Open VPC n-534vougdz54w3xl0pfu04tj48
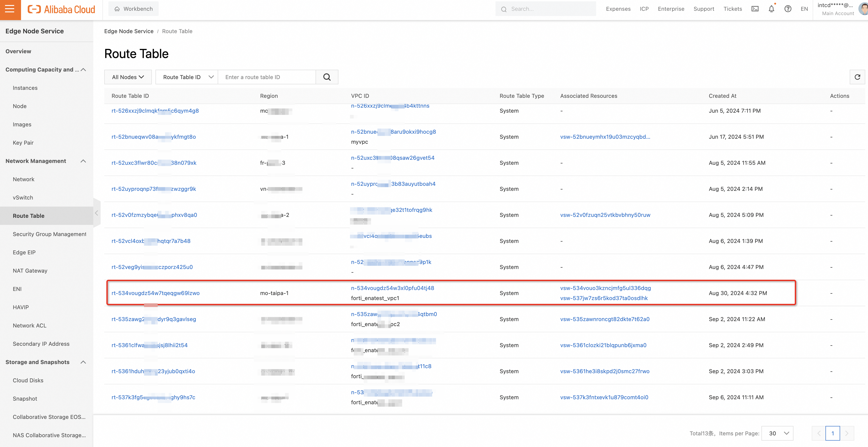Screen dimensions: 868x447 coord(393,288)
